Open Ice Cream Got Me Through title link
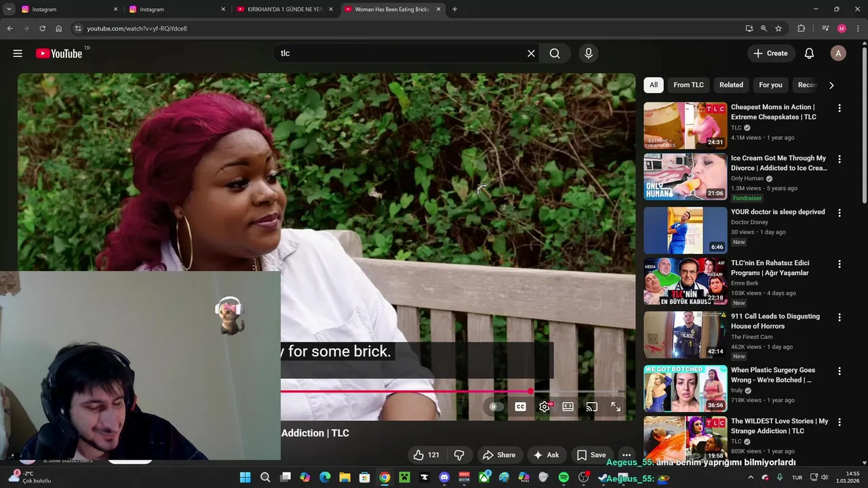This screenshot has width=868, height=488. coord(778,163)
